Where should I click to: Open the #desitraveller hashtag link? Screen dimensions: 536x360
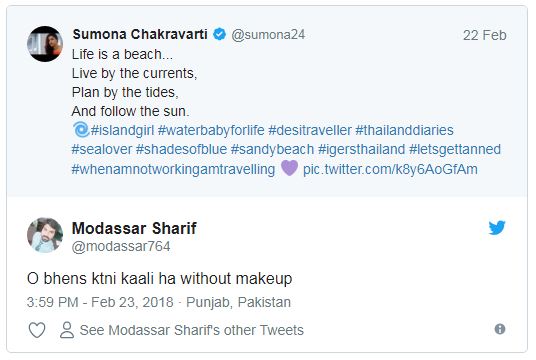[310, 130]
